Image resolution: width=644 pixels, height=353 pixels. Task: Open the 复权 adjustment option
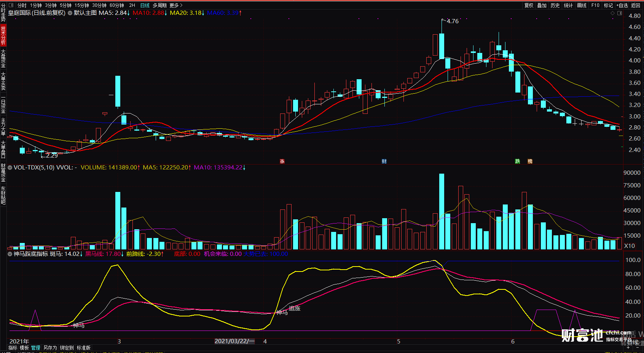coord(529,5)
